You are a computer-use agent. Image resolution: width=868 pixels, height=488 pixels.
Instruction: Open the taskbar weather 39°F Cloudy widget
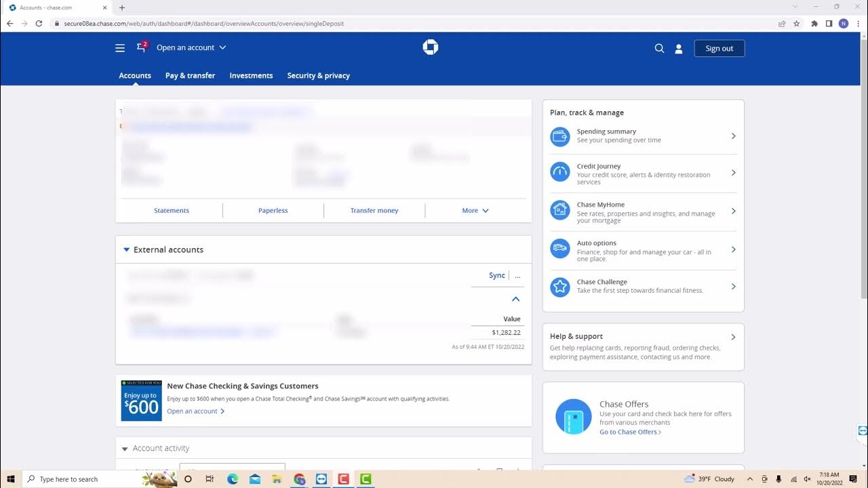[710, 479]
